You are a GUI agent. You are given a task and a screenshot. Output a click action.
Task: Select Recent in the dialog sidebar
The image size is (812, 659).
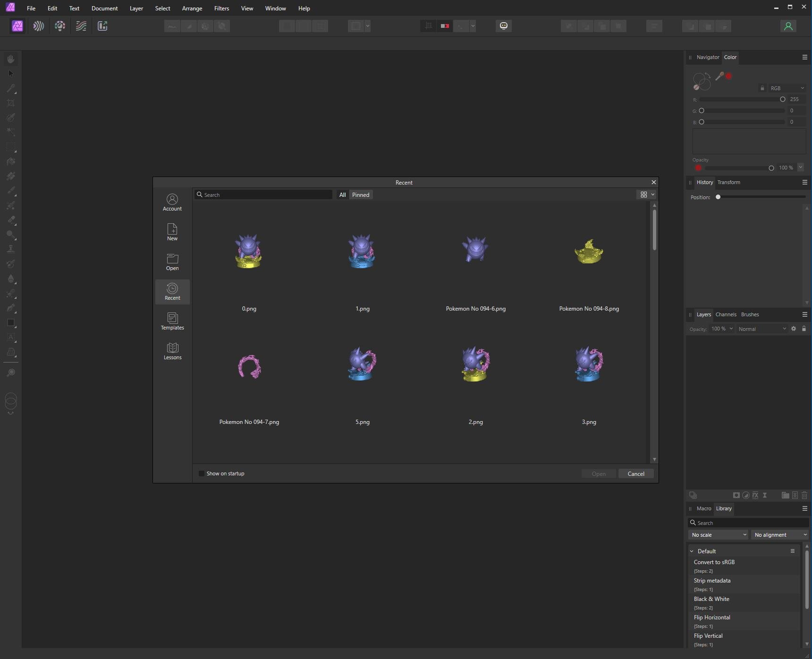pos(172,292)
